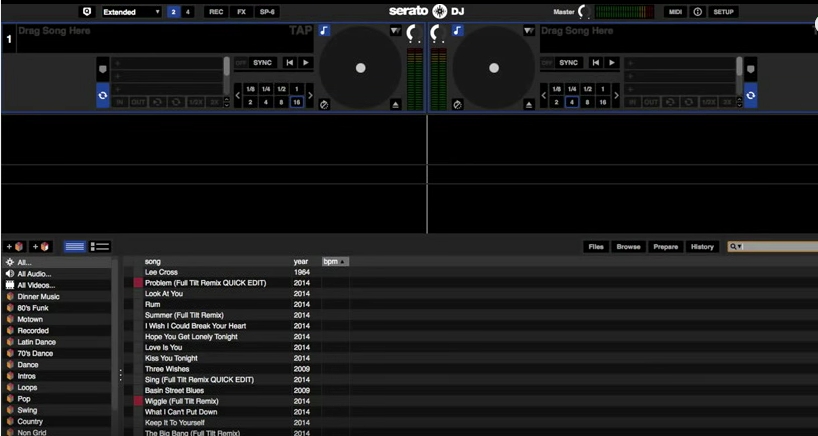The image size is (818, 436).
Task: Open left deck platter options dropdown
Action: 395,32
